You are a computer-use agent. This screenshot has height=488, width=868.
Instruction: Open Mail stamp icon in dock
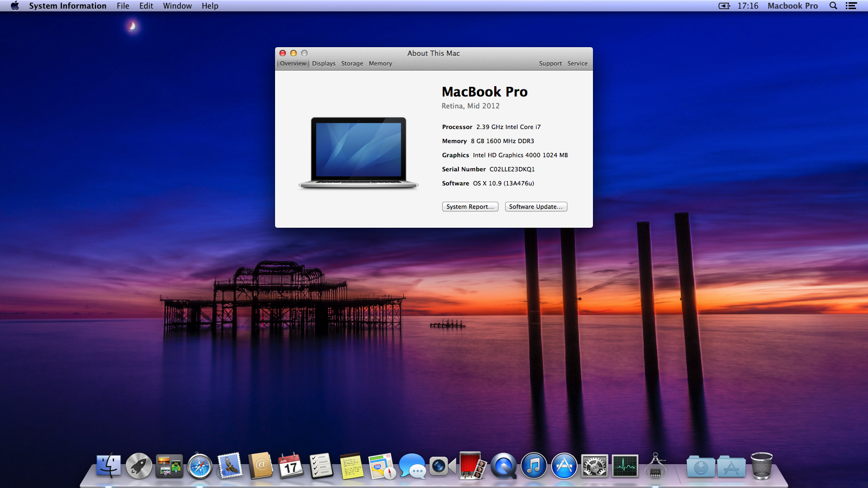[x=230, y=466]
